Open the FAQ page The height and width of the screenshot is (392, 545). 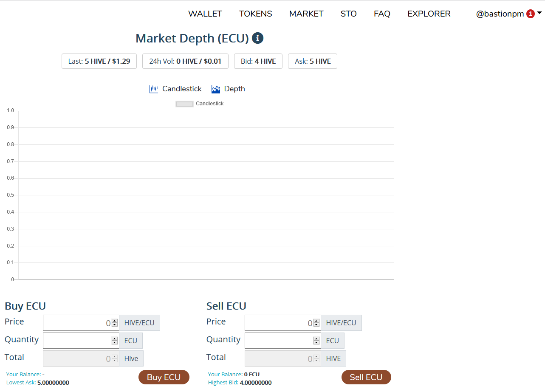coord(382,14)
